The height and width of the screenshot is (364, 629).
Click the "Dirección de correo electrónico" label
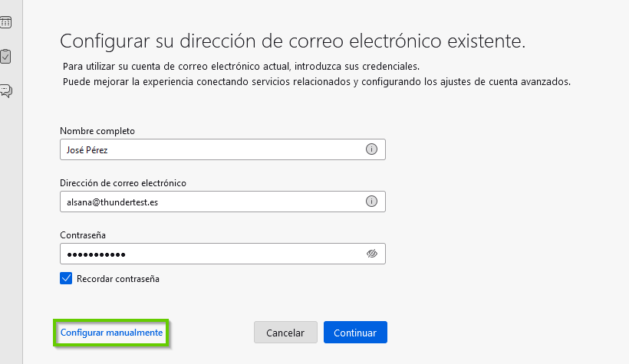(123, 183)
